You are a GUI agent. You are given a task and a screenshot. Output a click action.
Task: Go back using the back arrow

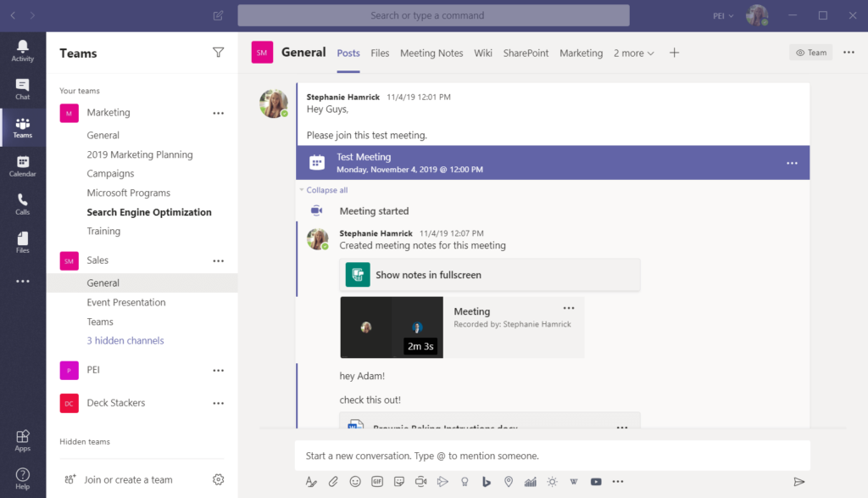13,15
